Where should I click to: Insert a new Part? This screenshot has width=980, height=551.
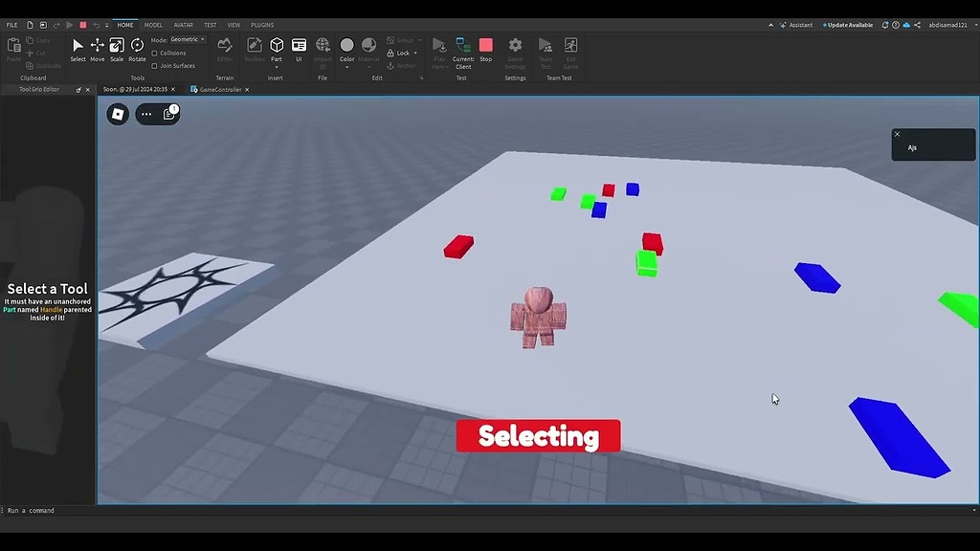pos(277,45)
